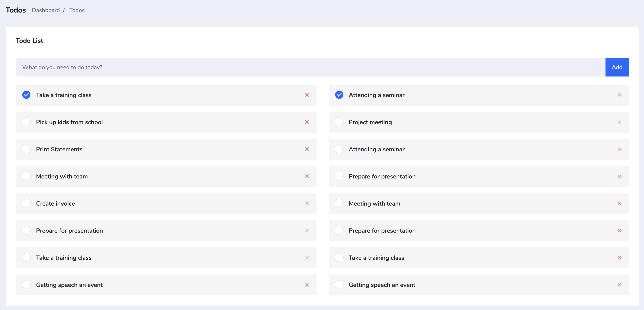Image resolution: width=644 pixels, height=310 pixels.
Task: Delete the unchecked Attending a seminar todo
Action: [x=619, y=149]
